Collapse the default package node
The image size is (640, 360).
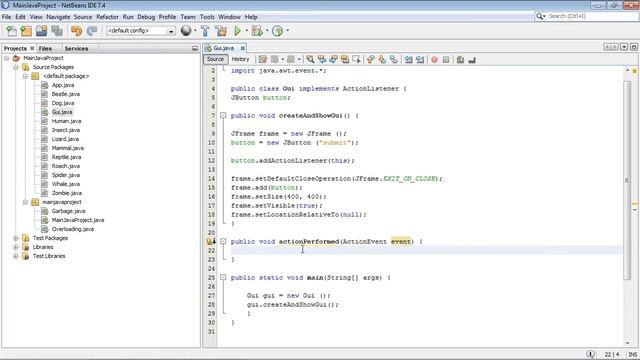coord(25,76)
